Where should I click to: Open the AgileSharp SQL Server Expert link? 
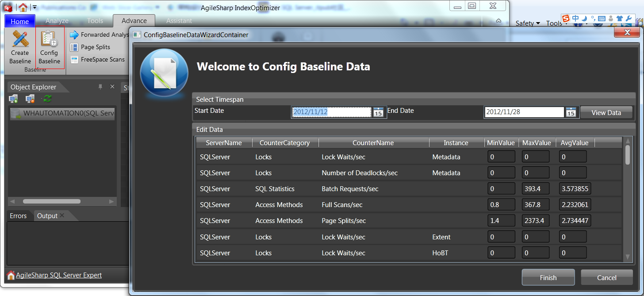[x=59, y=275]
